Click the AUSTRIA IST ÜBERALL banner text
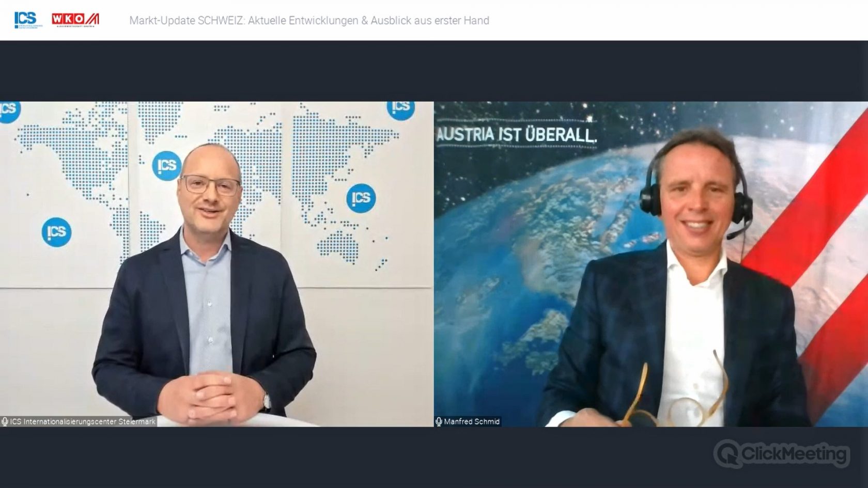868x488 pixels. coord(517,135)
